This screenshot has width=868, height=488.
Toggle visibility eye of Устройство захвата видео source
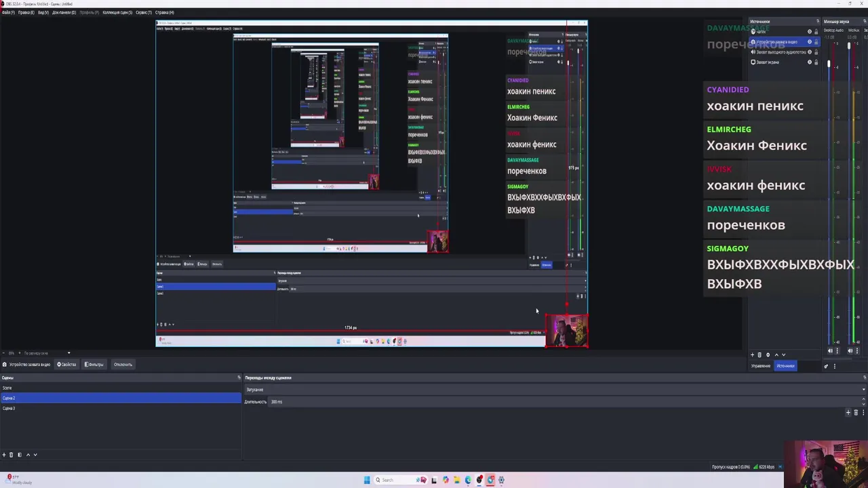(x=809, y=42)
